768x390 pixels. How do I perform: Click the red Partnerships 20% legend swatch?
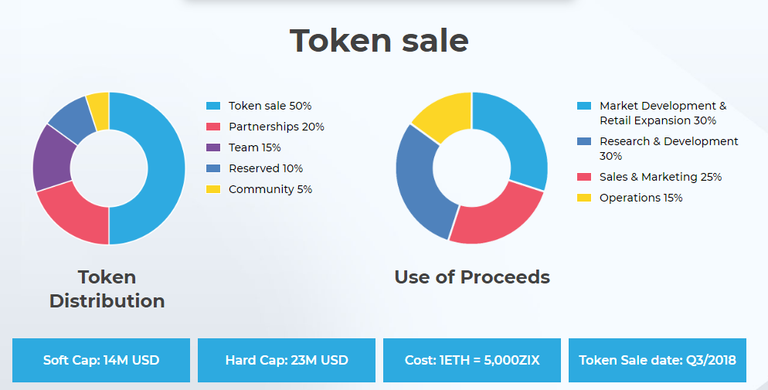tap(213, 127)
